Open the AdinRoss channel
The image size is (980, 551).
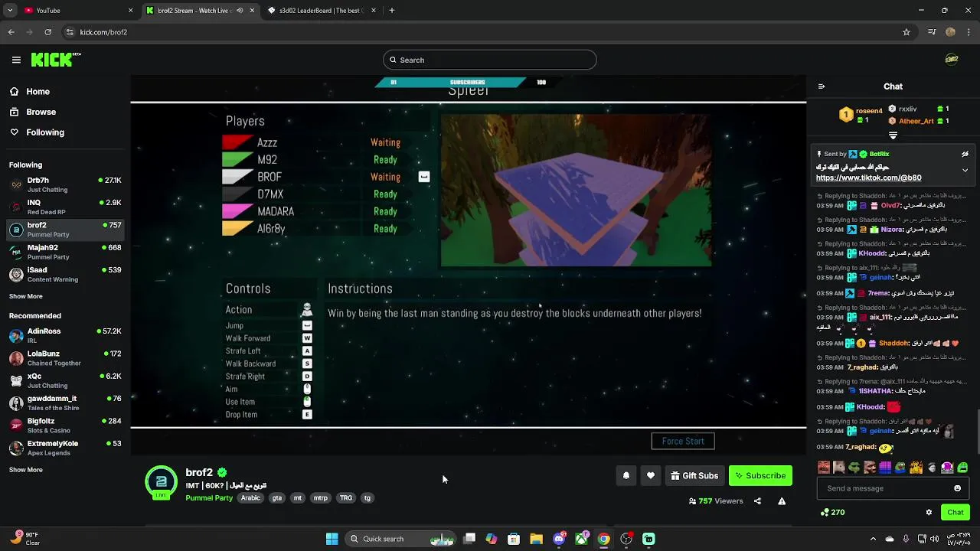65,335
